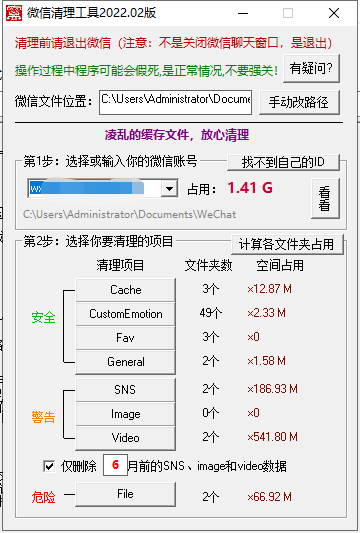Screen dimensions: 360x533
Task: Click the 微信文件位置 path input field
Action: tap(175, 102)
